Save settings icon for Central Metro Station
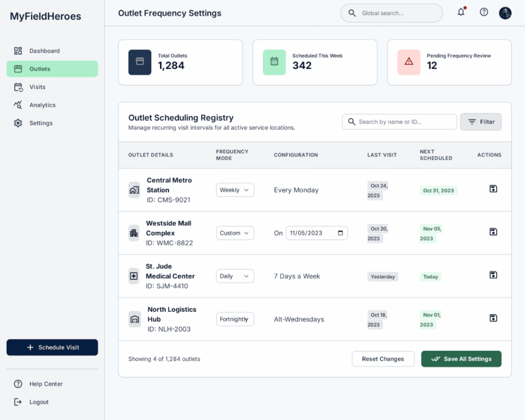The height and width of the screenshot is (420, 525). point(493,189)
